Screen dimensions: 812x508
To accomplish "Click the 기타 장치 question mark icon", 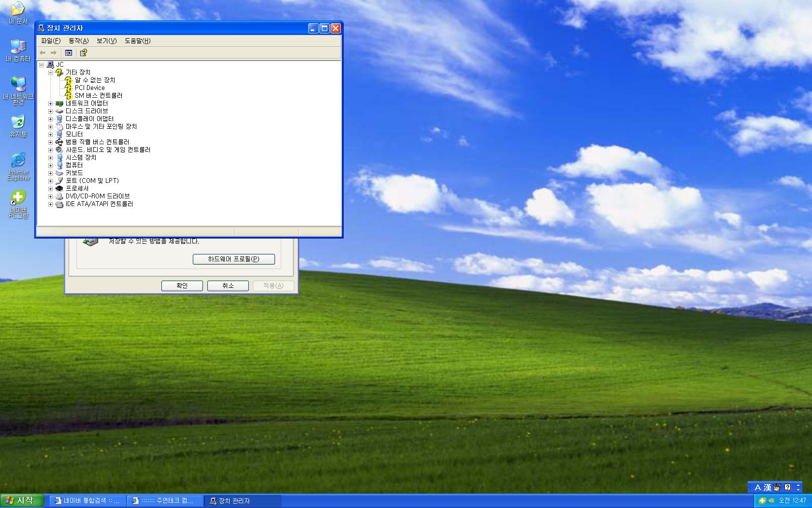I will pyautogui.click(x=59, y=73).
